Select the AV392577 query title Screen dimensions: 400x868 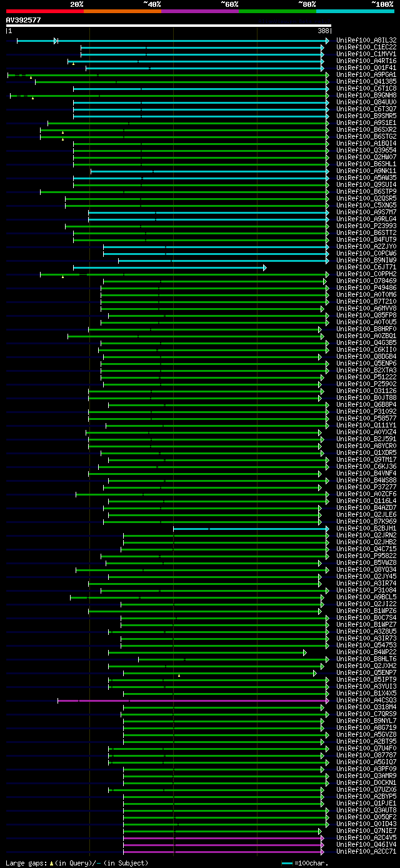click(x=24, y=20)
